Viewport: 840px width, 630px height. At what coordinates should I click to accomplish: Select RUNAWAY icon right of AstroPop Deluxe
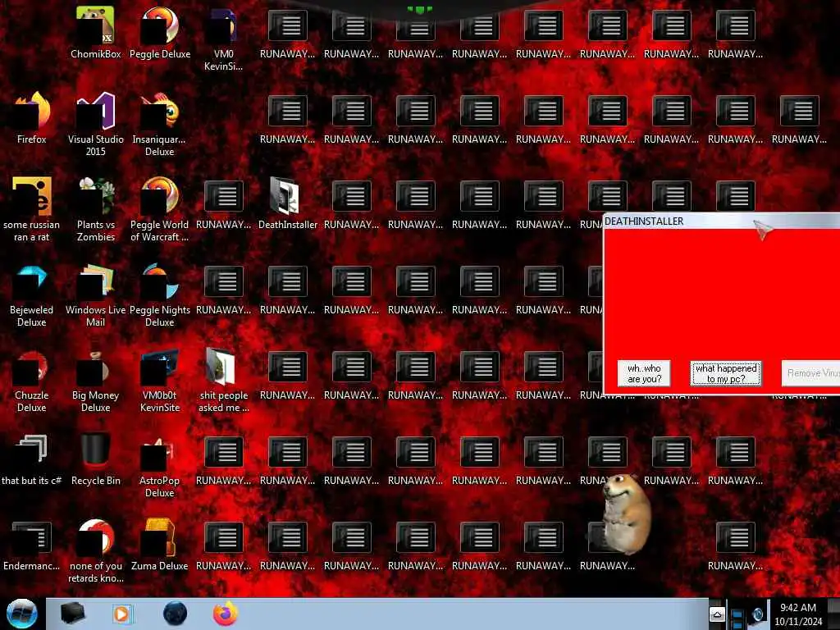coord(223,459)
